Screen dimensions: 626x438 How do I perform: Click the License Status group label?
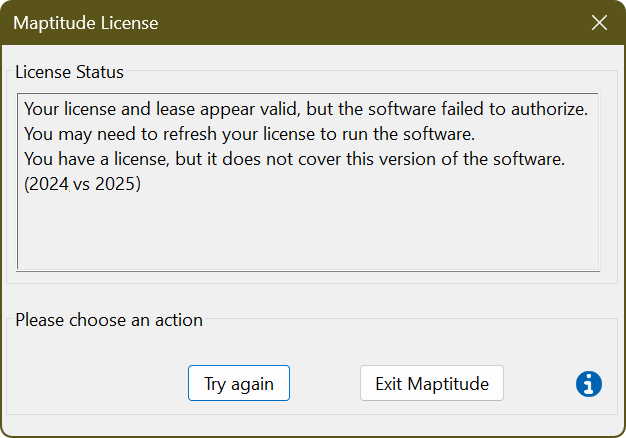70,72
